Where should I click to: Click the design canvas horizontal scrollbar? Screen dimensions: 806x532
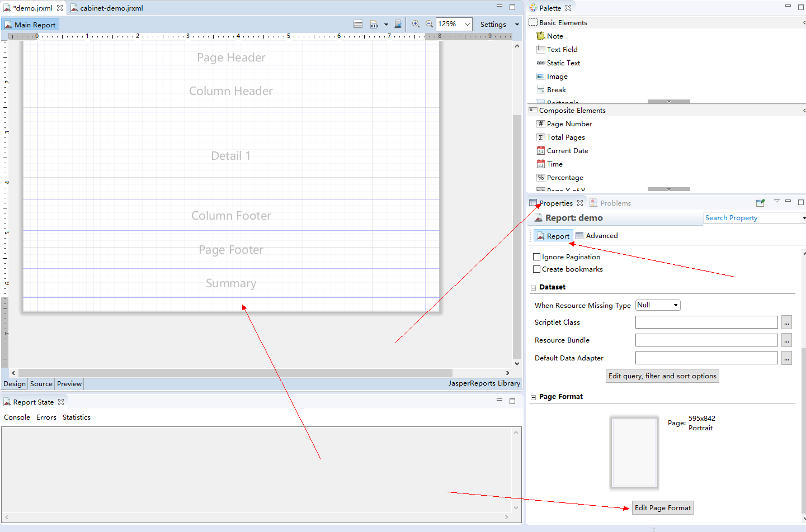(235, 373)
